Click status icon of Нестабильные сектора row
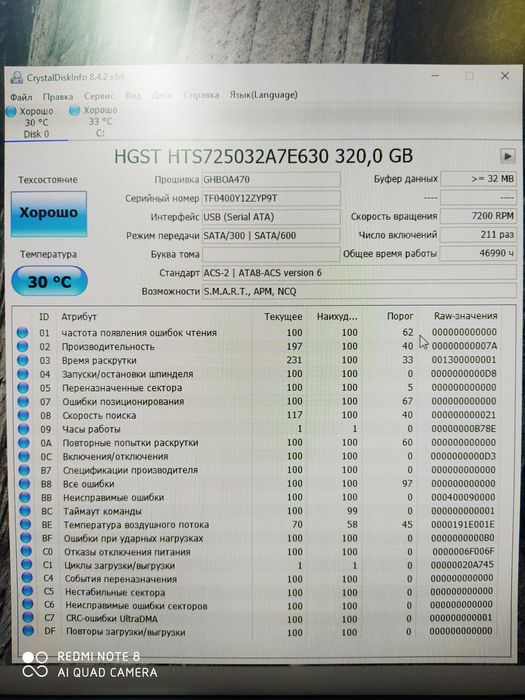The image size is (525, 700). tap(28, 592)
